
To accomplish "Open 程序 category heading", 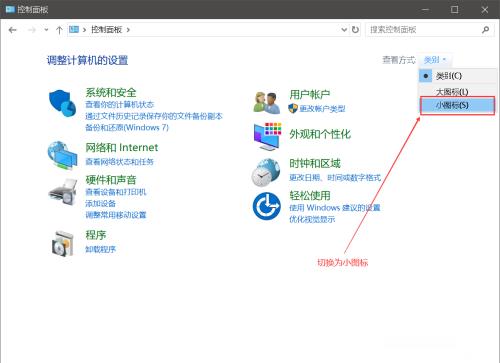I will click(x=95, y=235).
